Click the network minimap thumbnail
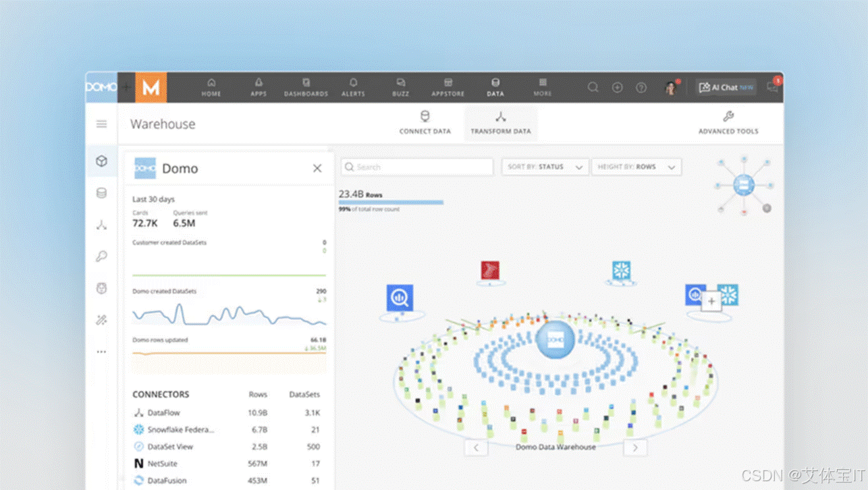Viewport: 868px width, 490px height. click(x=744, y=184)
